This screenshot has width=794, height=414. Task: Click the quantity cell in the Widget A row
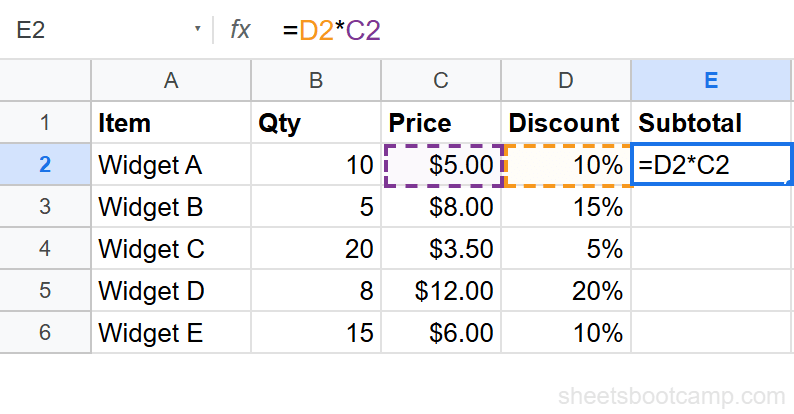pyautogui.click(x=316, y=164)
